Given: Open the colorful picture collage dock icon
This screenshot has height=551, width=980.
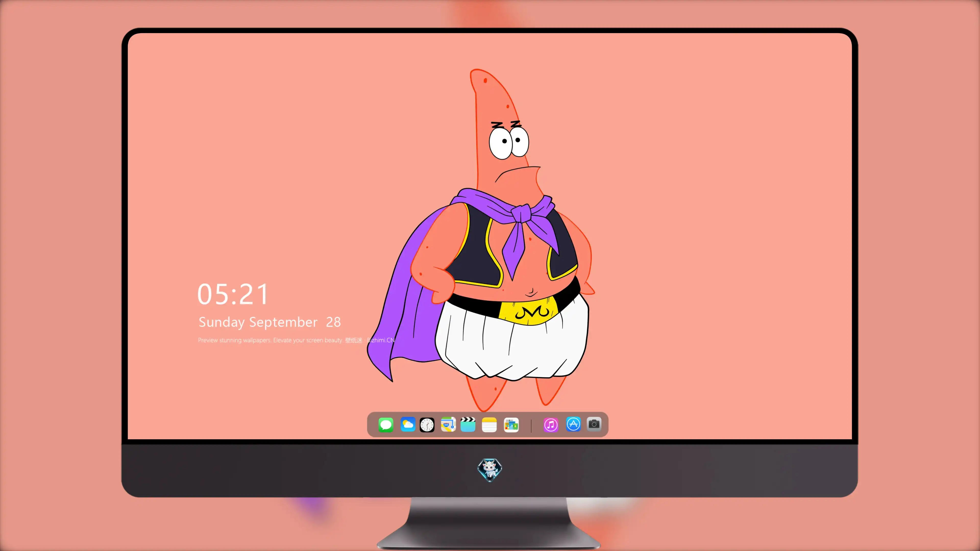Looking at the screenshot, I should (x=511, y=425).
